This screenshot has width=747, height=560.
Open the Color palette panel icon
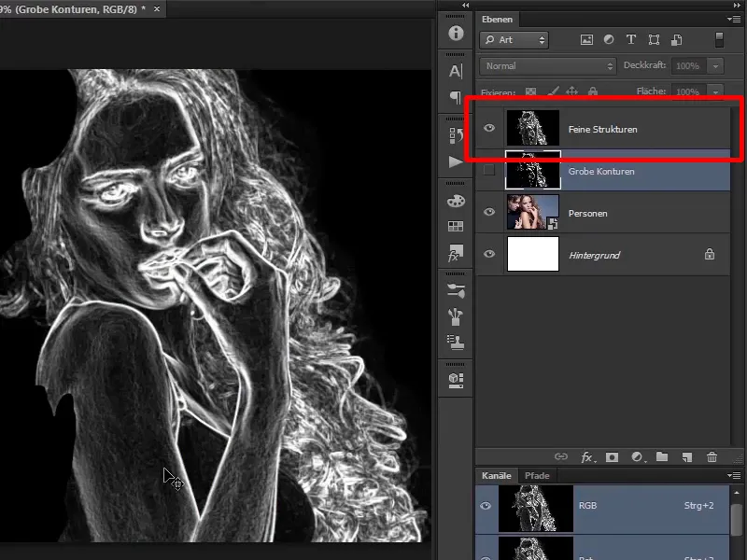tap(456, 201)
